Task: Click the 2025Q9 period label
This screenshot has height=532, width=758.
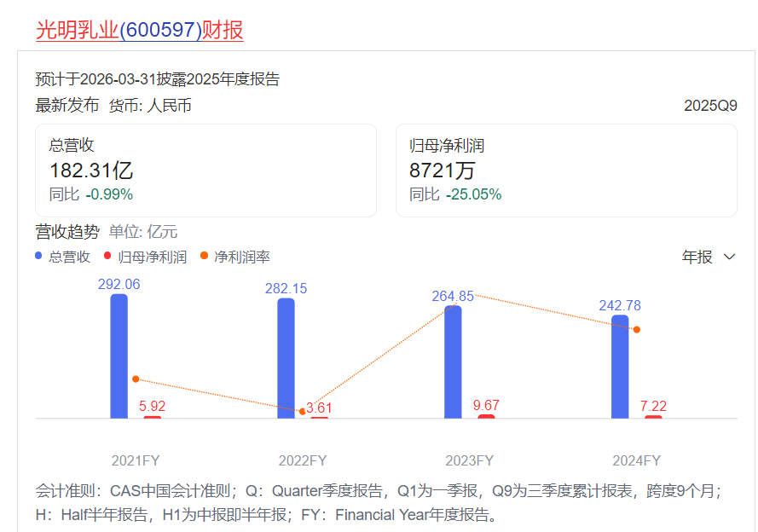Action: pos(710,106)
